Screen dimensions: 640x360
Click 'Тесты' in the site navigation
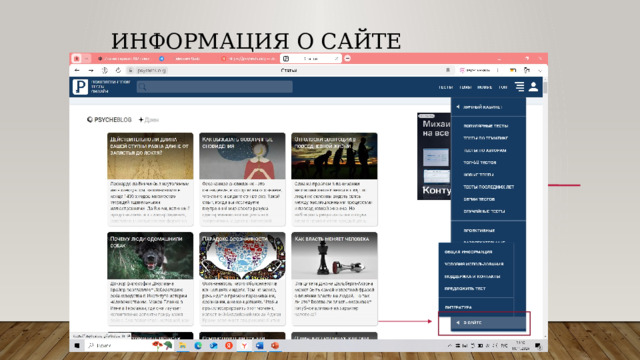point(445,87)
